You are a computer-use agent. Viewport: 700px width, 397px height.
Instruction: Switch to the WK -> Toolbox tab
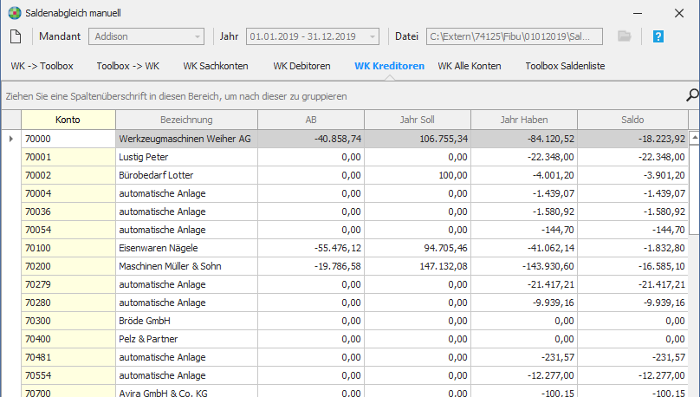pos(42,66)
